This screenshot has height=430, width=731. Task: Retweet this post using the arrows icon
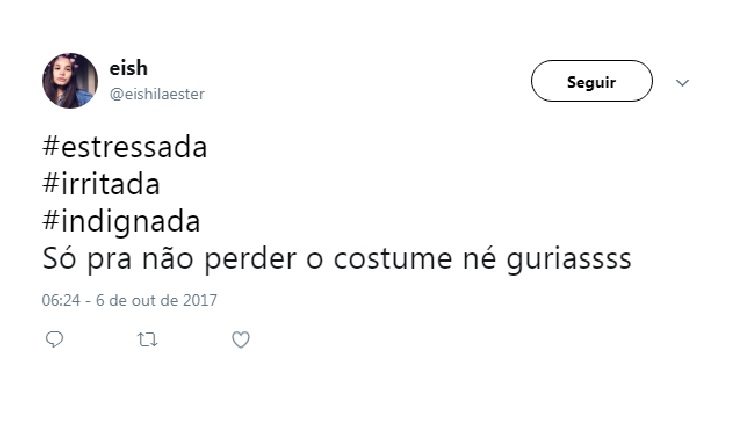pyautogui.click(x=147, y=339)
